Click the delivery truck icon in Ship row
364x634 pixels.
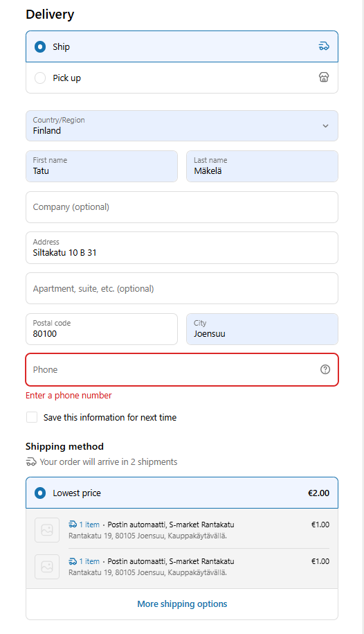pos(324,46)
